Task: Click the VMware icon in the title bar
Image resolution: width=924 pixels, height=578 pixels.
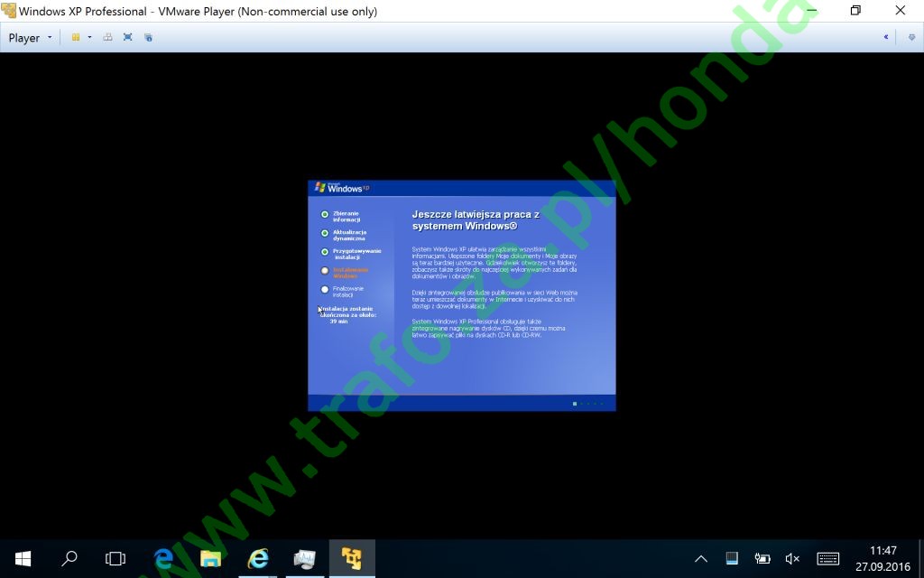Action: [8, 11]
